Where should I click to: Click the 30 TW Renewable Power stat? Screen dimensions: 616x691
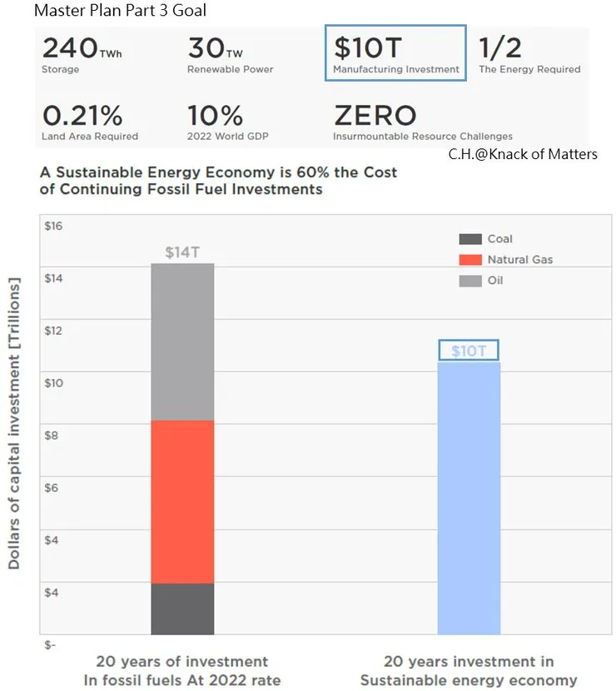coord(230,54)
